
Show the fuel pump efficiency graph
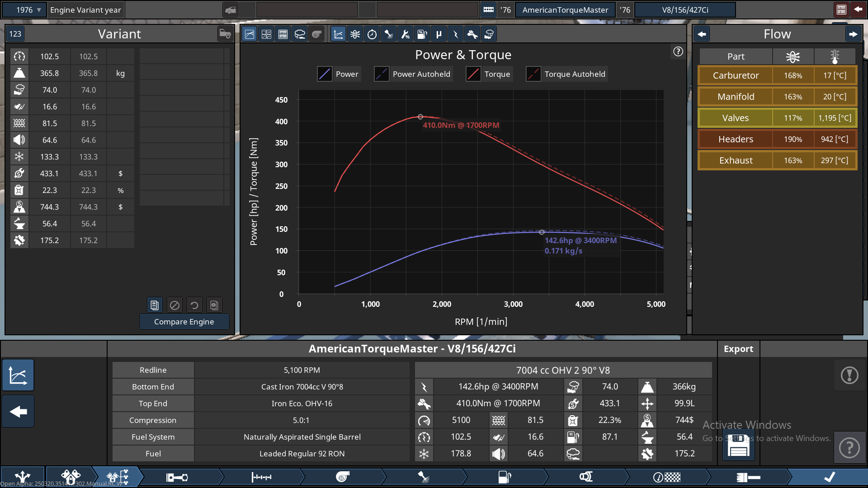click(422, 34)
